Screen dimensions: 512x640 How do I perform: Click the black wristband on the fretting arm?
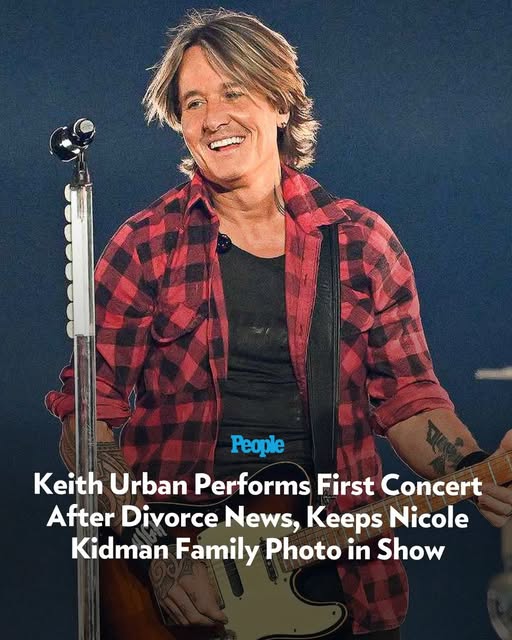coord(472,460)
